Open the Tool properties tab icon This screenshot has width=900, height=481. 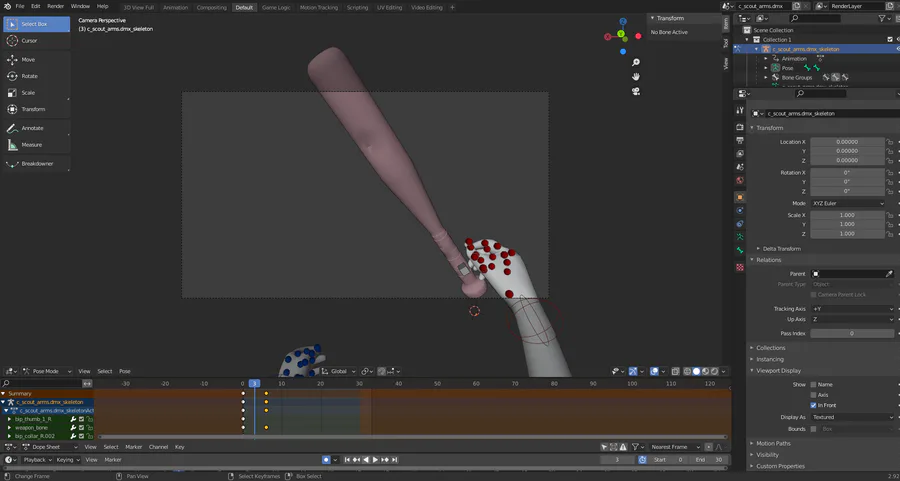pyautogui.click(x=740, y=110)
